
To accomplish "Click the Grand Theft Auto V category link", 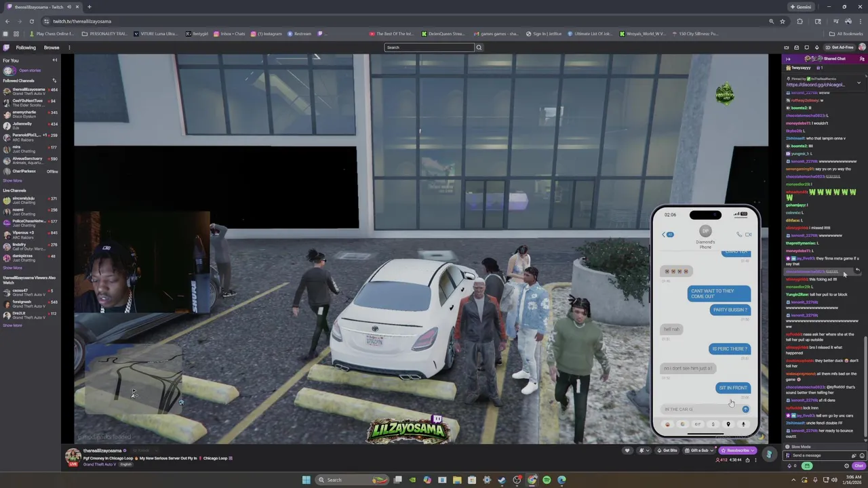I will (x=100, y=464).
